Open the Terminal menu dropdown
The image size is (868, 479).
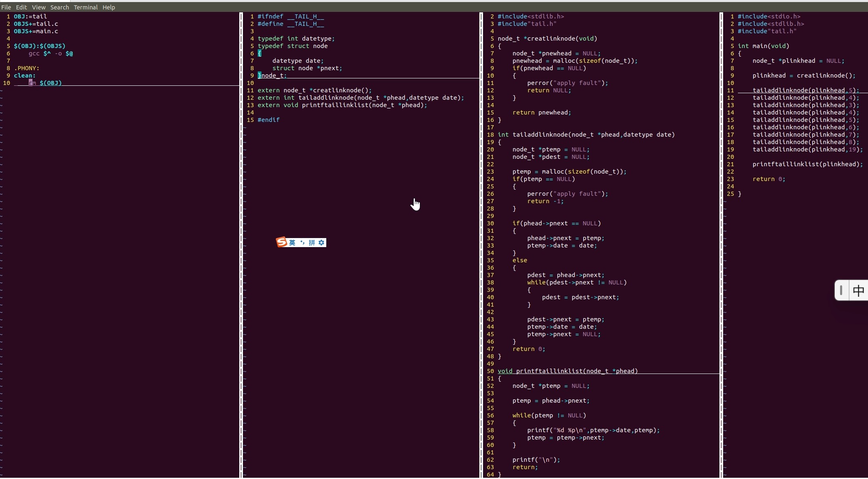pyautogui.click(x=85, y=7)
